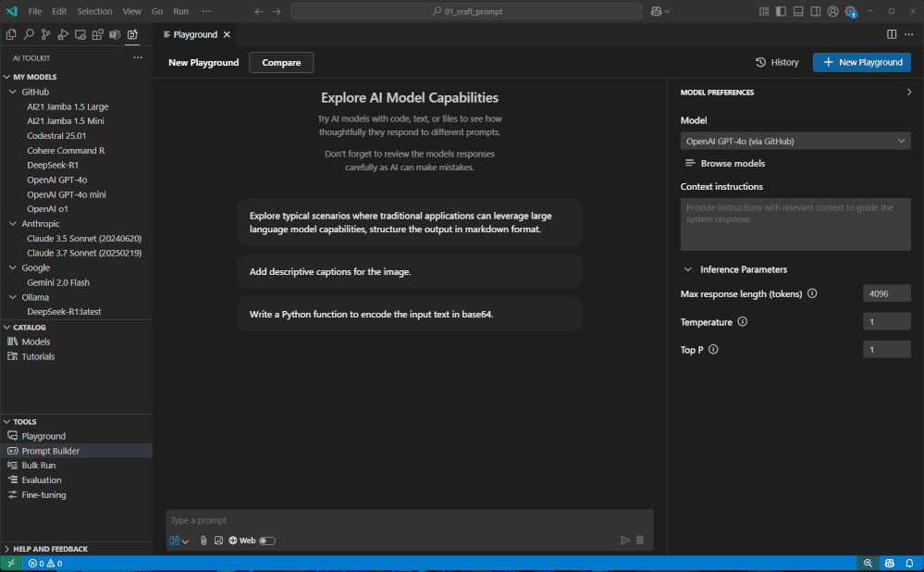Screen dimensions: 924x572
Task: Click the Customize Layout icon
Action: [x=764, y=11]
